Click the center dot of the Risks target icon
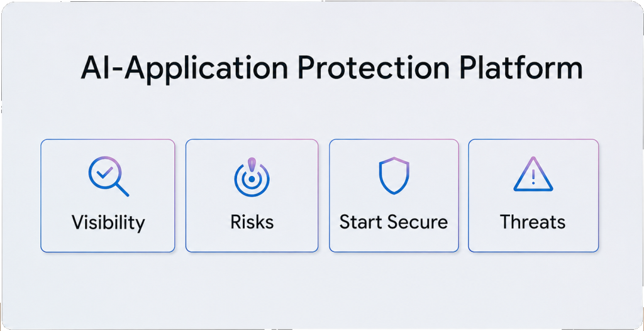This screenshot has height=331, width=644. (x=252, y=180)
